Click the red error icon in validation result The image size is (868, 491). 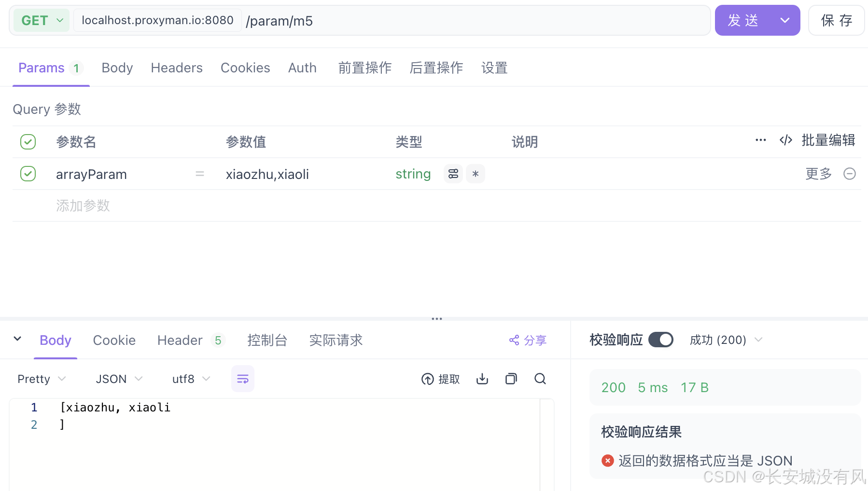point(608,461)
